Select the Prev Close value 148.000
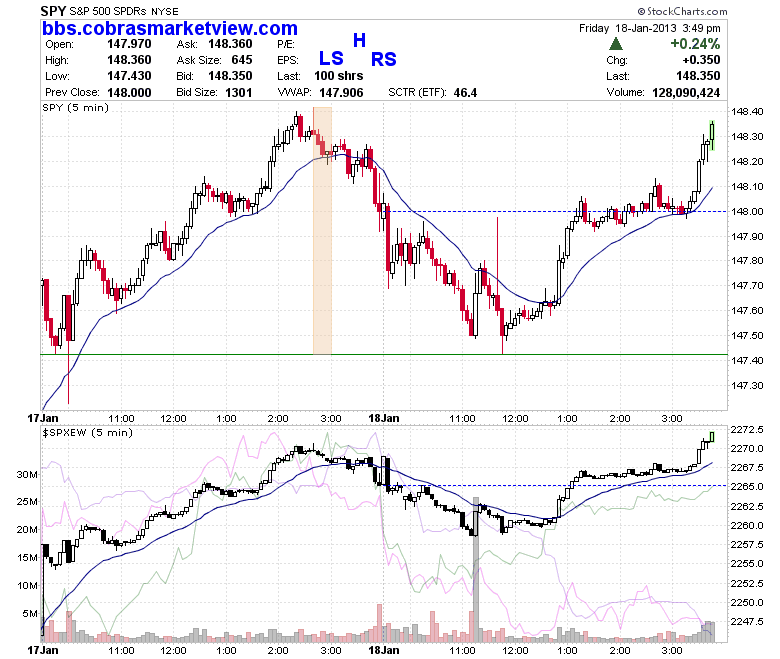 pyautogui.click(x=129, y=93)
